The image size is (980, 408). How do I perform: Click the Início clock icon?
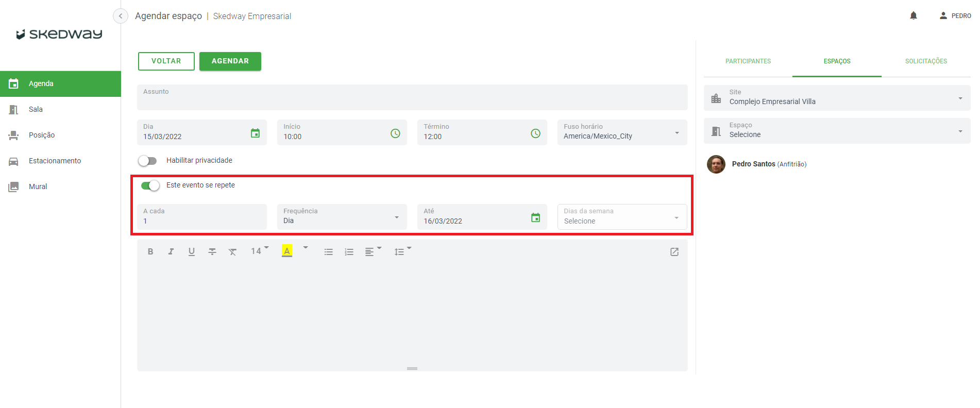(x=395, y=133)
